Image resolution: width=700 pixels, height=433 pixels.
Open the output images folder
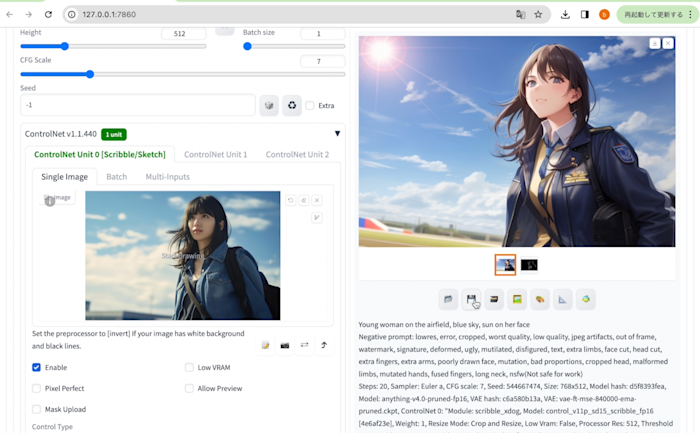[448, 299]
